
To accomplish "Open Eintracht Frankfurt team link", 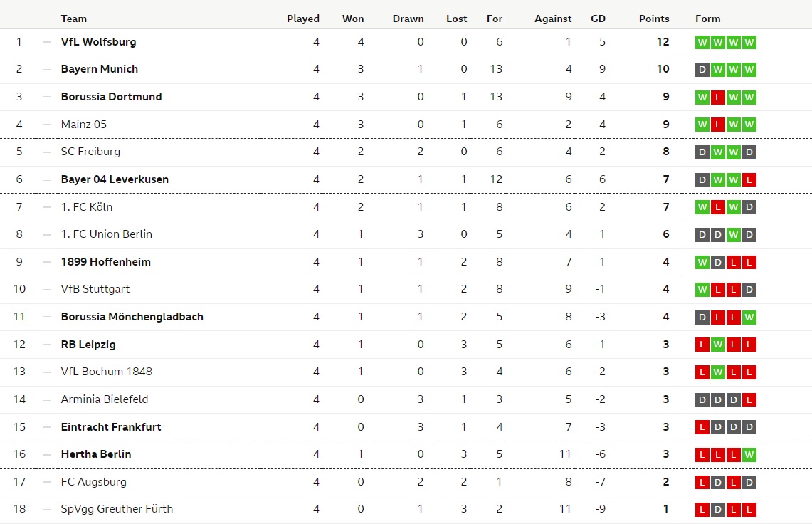I will point(111,427).
